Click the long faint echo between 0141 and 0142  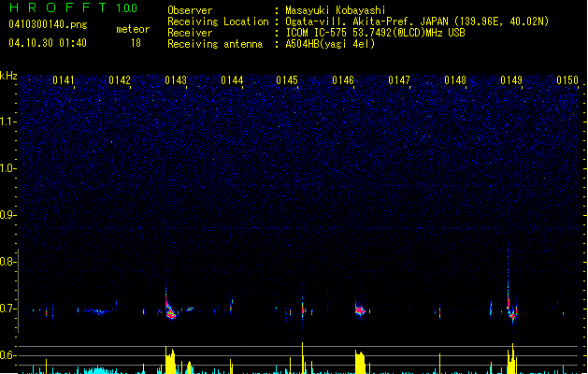tap(99, 311)
